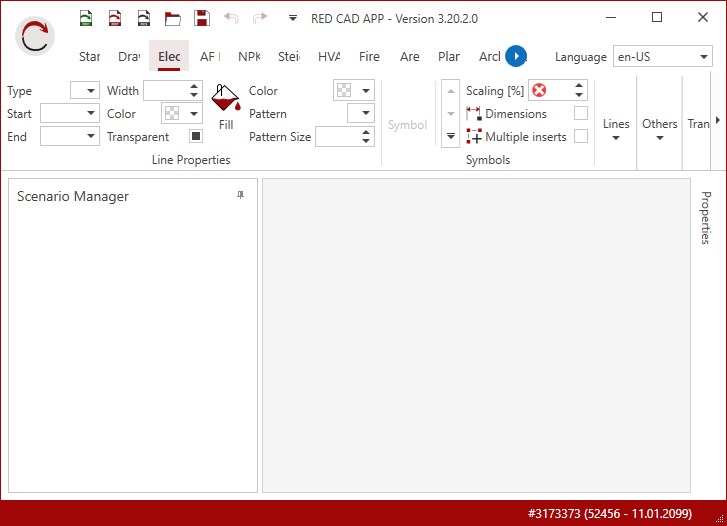
Task: Enable the Dimensions checkbox
Action: (x=580, y=113)
